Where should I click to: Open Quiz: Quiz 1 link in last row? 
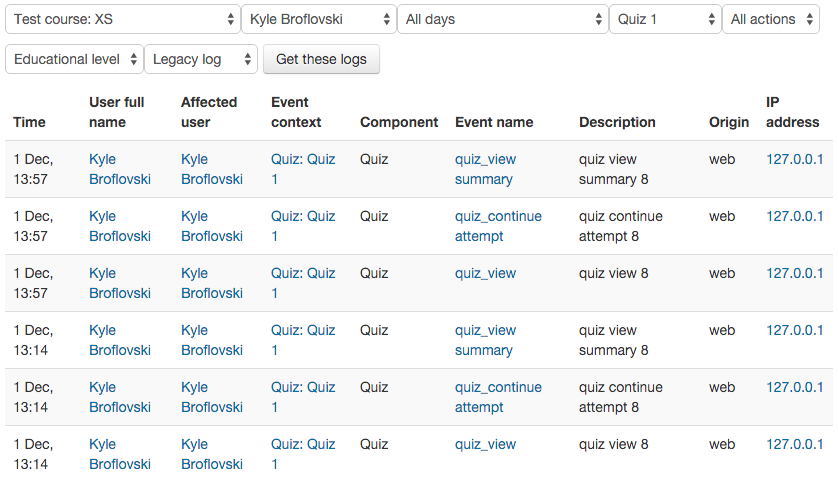point(303,455)
